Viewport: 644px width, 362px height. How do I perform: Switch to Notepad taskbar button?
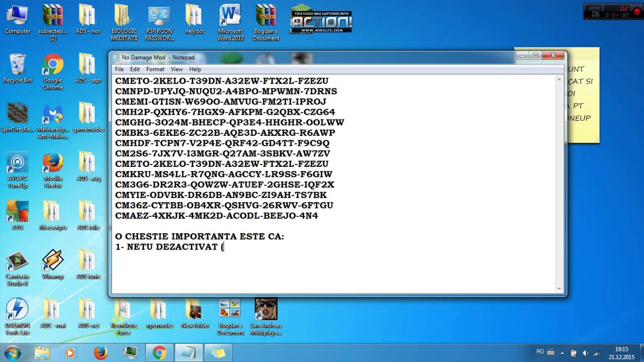[189, 353]
